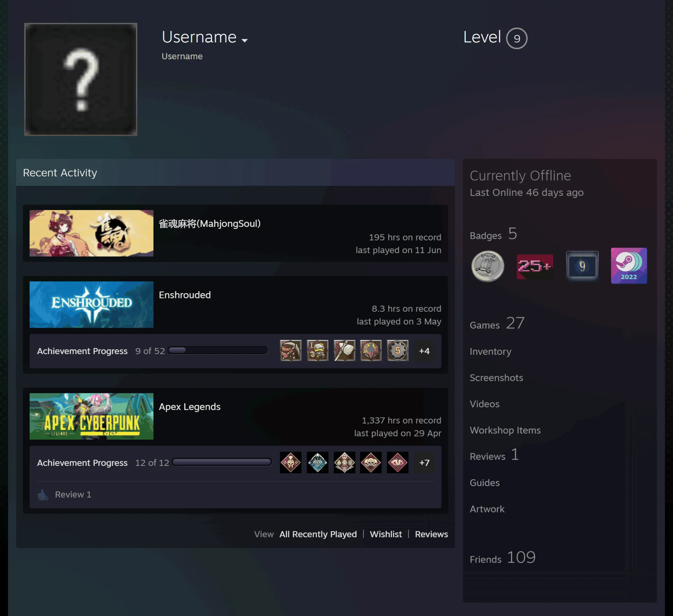Click the Apex Legends achievement progress bar

pos(222,462)
